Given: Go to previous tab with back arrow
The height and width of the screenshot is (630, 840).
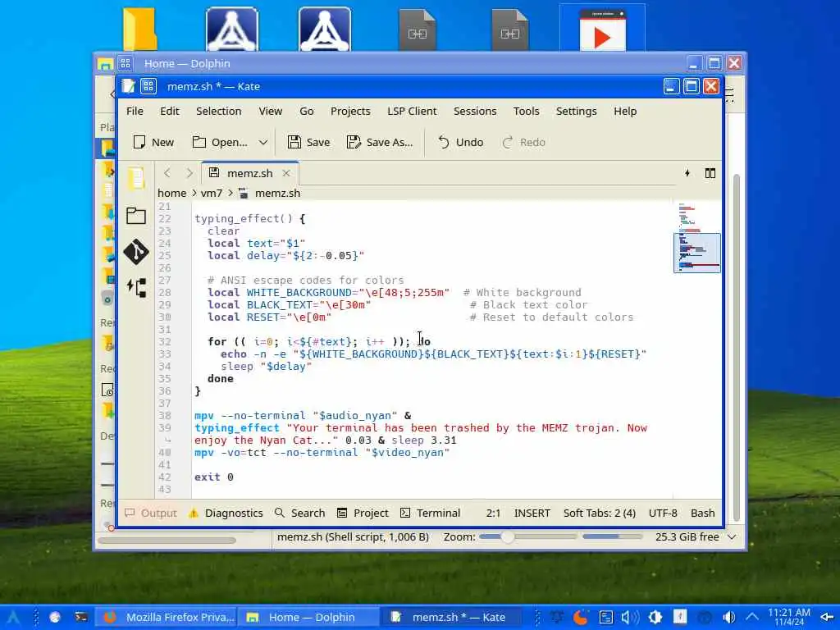Looking at the screenshot, I should click(x=167, y=173).
